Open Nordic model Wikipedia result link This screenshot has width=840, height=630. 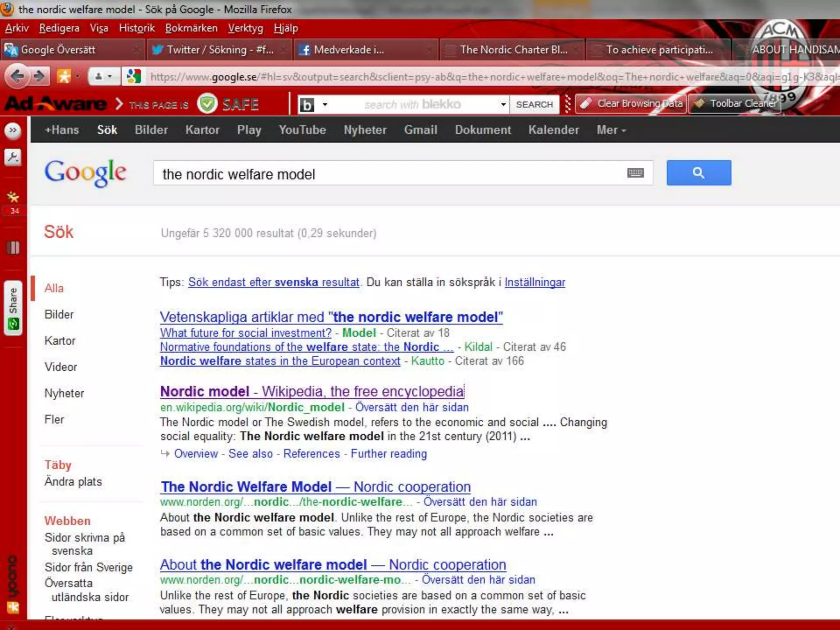tap(312, 391)
